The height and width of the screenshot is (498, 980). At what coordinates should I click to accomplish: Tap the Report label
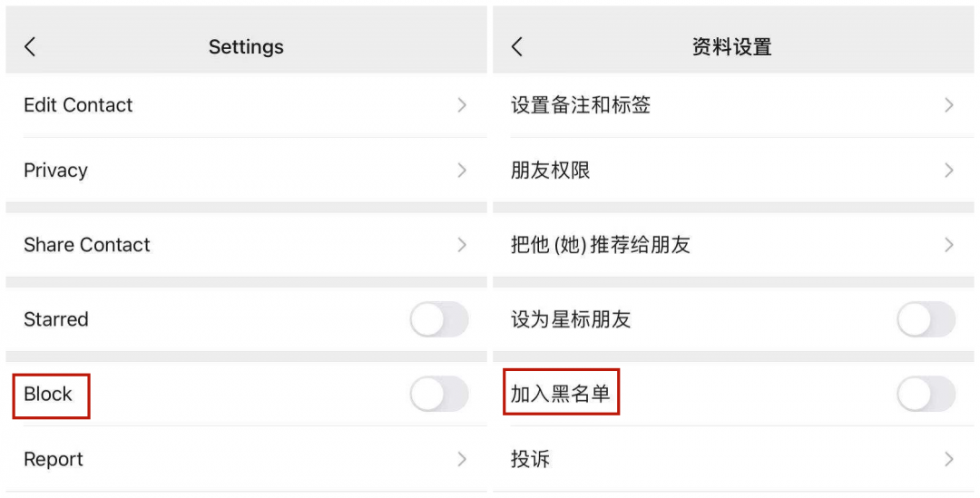(x=54, y=460)
